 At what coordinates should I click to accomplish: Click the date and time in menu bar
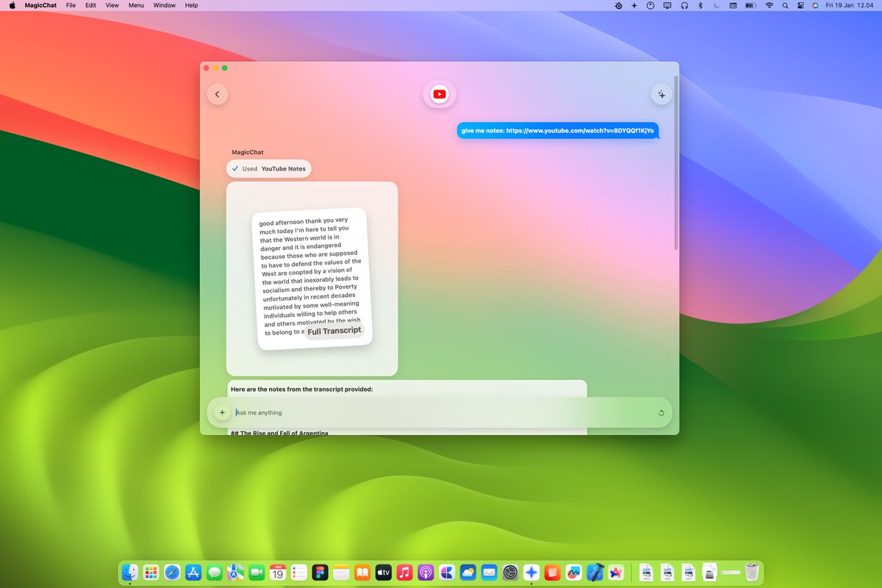point(850,5)
